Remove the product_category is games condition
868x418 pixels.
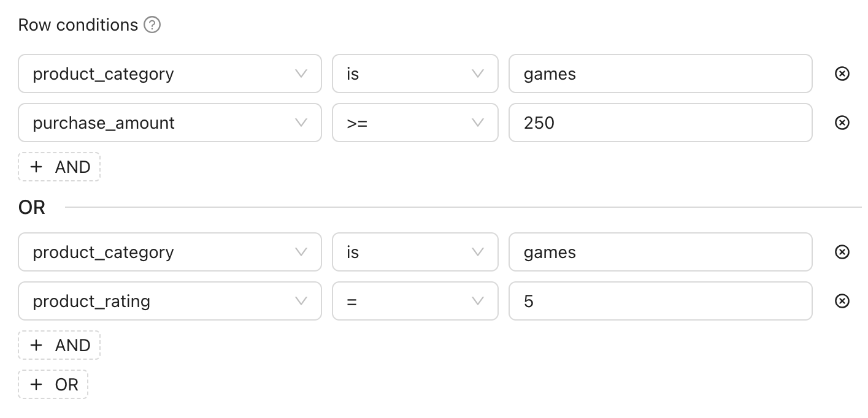coord(842,74)
